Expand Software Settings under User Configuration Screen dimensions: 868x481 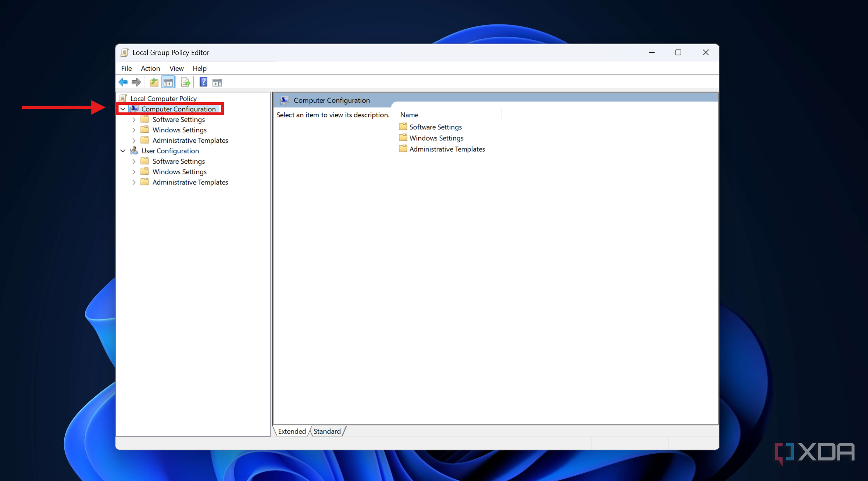tap(134, 161)
